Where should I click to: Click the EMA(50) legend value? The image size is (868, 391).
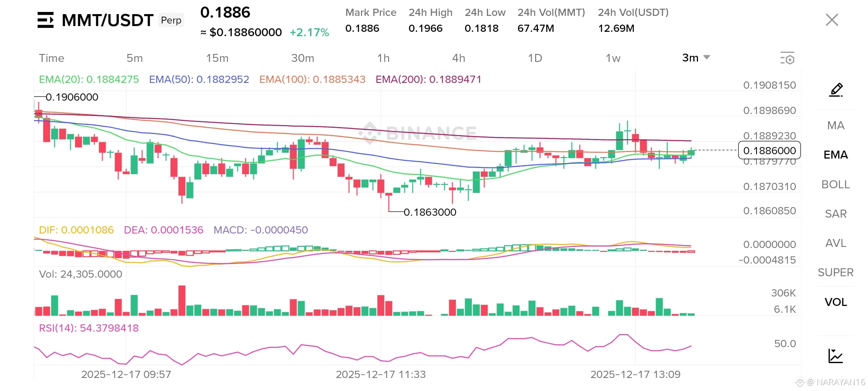click(x=199, y=79)
